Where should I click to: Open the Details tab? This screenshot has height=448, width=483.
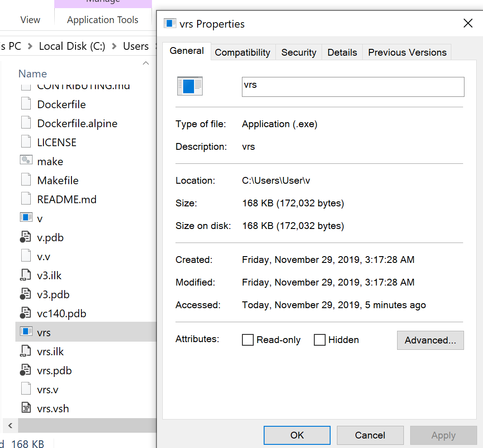coord(342,52)
